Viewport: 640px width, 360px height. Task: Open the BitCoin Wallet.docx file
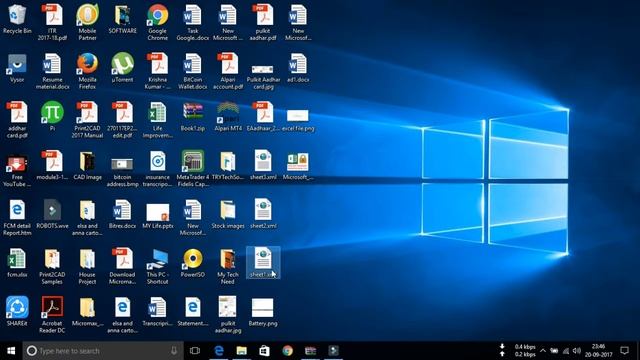click(193, 71)
